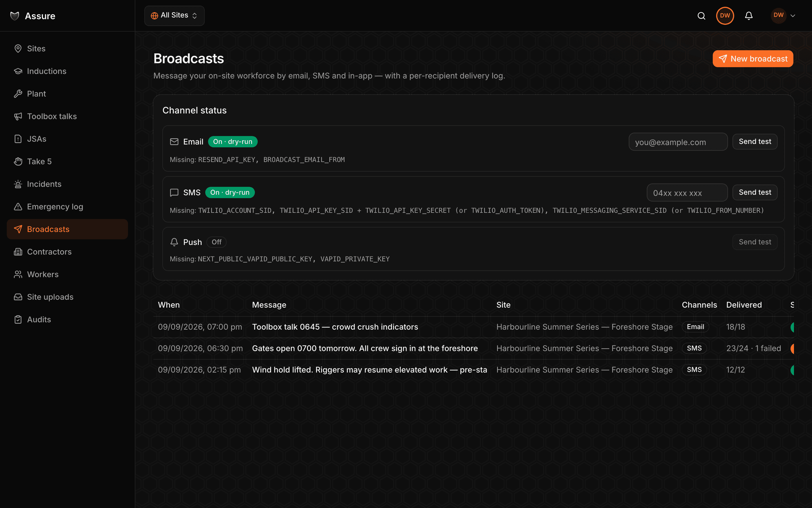
Task: Click the Plant wrench icon
Action: point(18,94)
